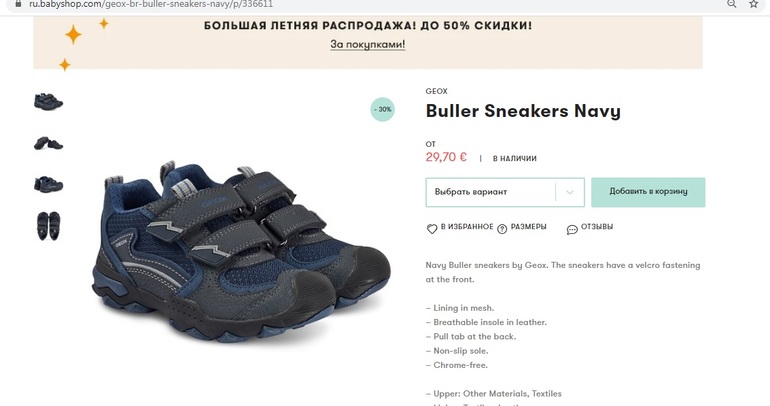Click the ОТЗЫВЫ reviews label
Screen dimensions: 770x406
point(597,227)
